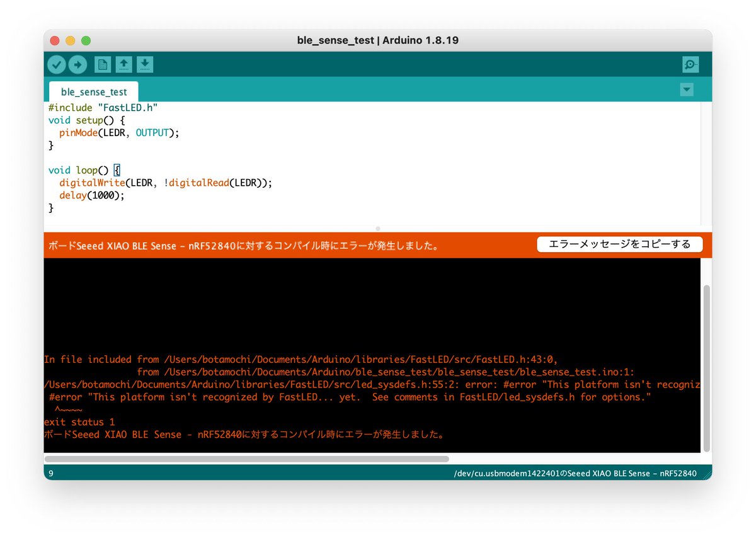The image size is (756, 538).
Task: Open the Serial Monitor icon
Action: click(x=690, y=64)
